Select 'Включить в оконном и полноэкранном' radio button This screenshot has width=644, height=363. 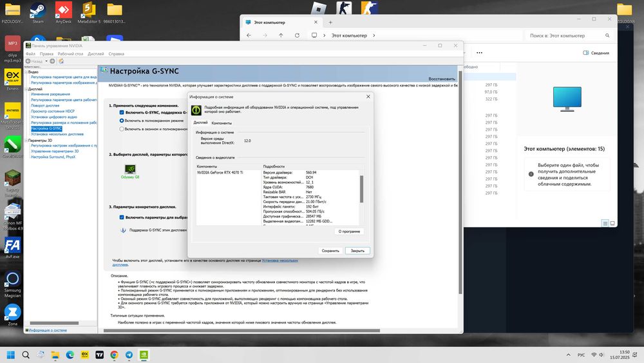coord(122,129)
